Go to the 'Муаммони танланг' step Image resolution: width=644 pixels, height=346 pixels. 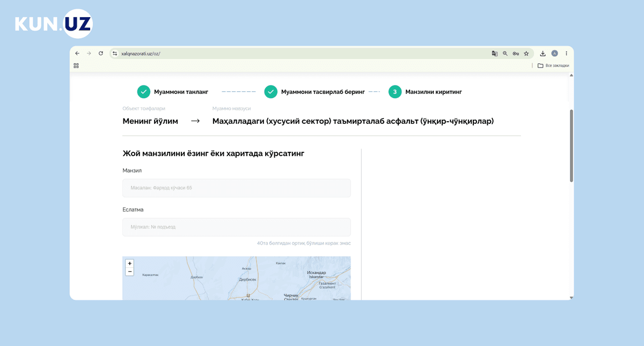coord(173,92)
